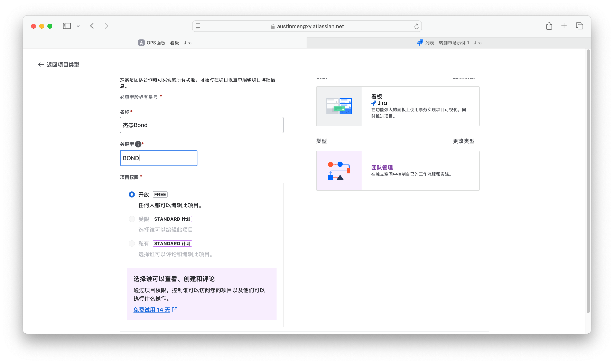Click the Safari sidebar toggle icon
Screen dimensions: 614x364
click(x=67, y=26)
